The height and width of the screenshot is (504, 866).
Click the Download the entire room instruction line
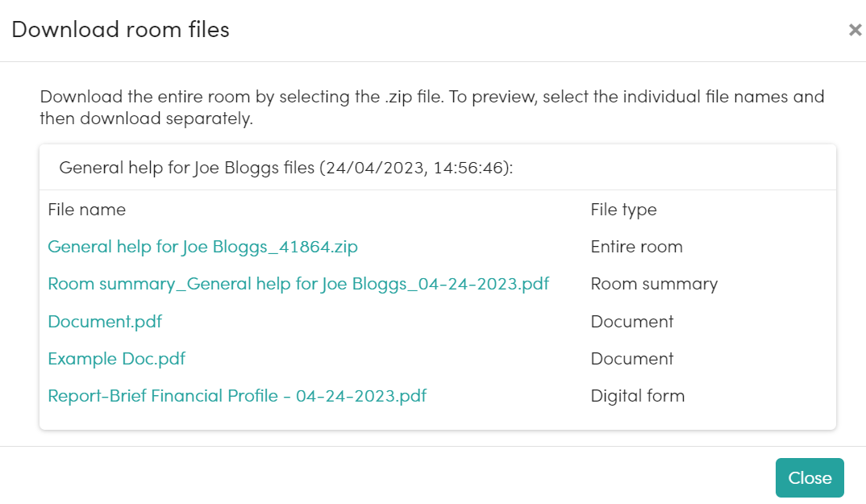click(x=432, y=97)
